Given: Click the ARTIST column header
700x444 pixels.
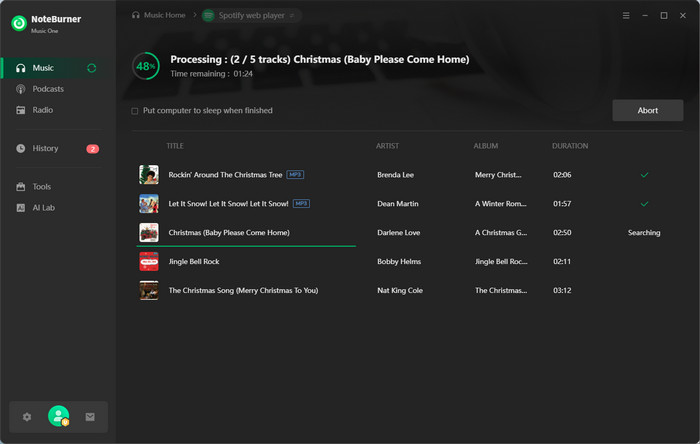Looking at the screenshot, I should click(387, 146).
